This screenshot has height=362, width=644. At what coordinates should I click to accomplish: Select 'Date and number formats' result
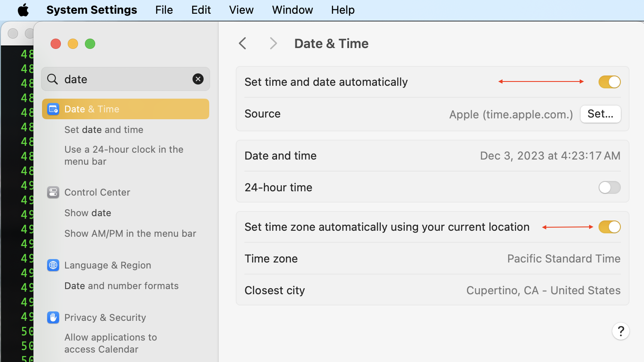coord(121,286)
